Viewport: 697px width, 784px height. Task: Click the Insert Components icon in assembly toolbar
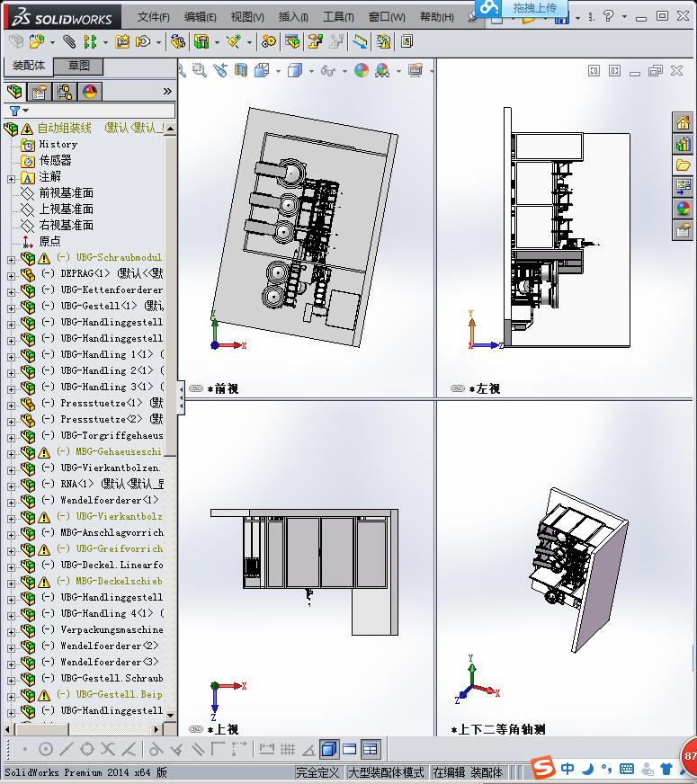coord(37,41)
